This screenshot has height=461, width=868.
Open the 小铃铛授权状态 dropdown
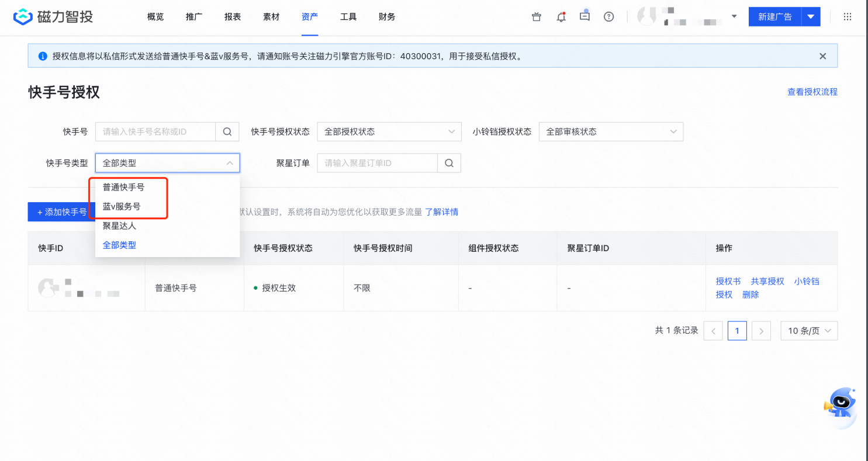point(611,131)
